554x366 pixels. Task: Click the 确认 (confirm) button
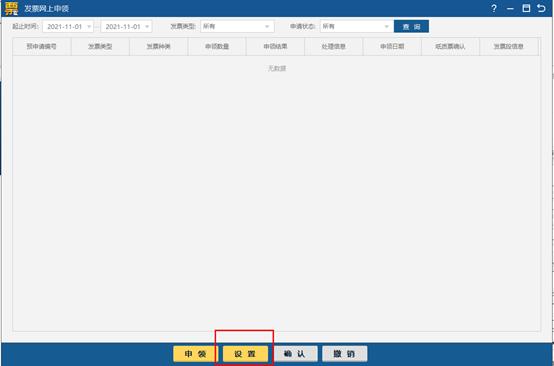pyautogui.click(x=295, y=354)
